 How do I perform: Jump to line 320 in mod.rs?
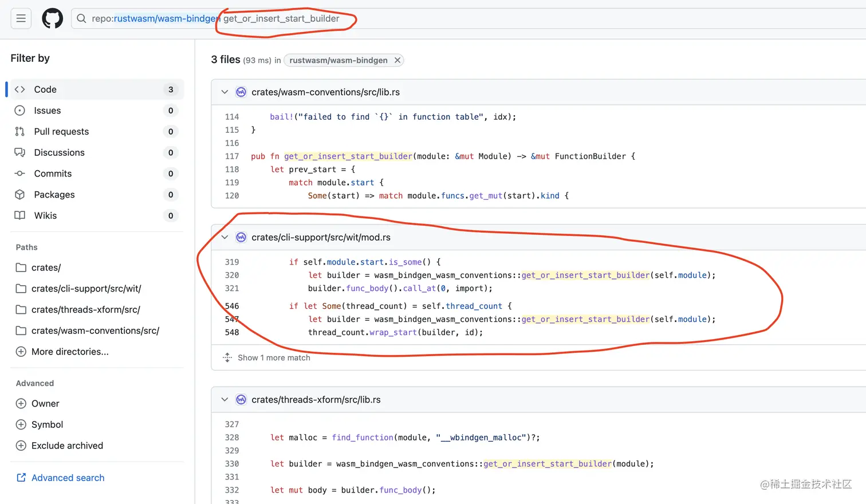232,275
